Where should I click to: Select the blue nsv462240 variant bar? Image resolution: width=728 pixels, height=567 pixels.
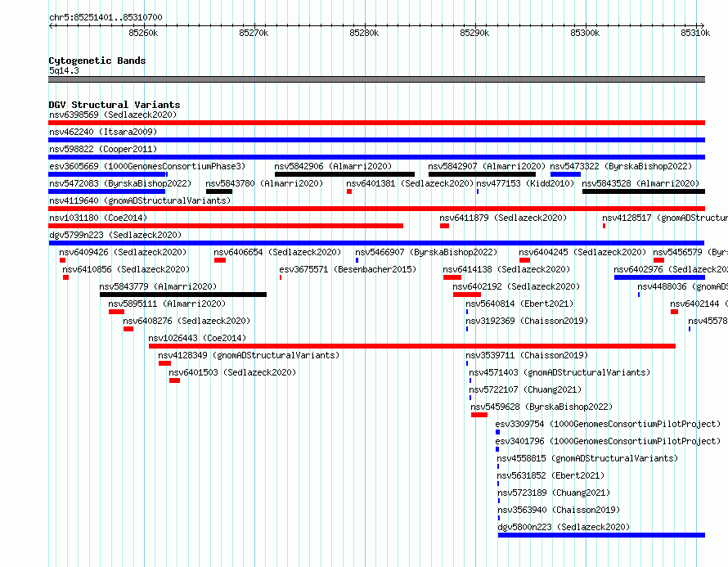[x=376, y=140]
